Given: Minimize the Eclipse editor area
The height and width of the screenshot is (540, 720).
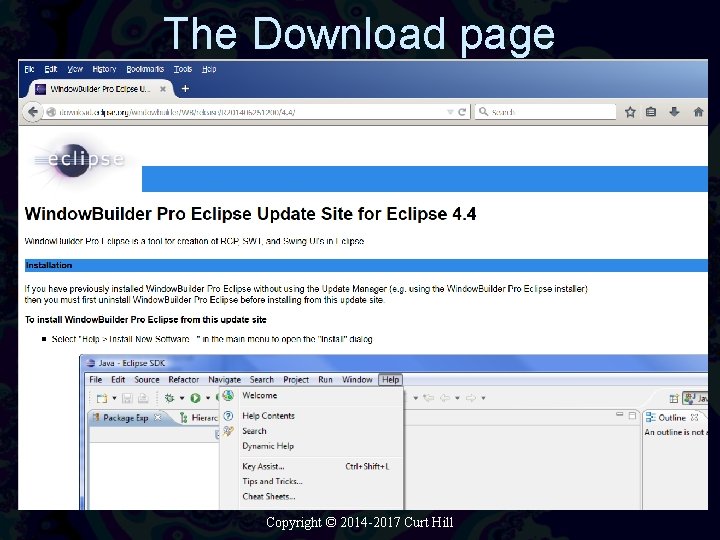Looking at the screenshot, I should (619, 415).
